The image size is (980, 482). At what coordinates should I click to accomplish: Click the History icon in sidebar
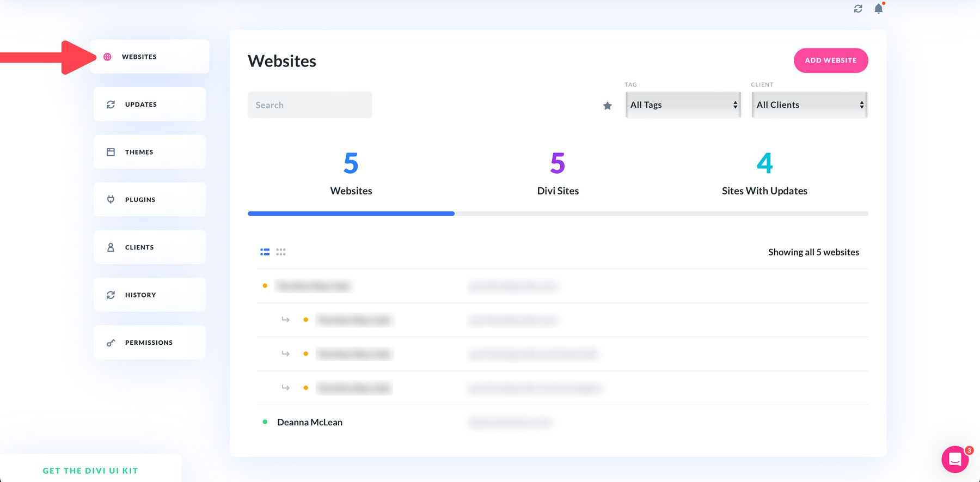click(x=111, y=295)
